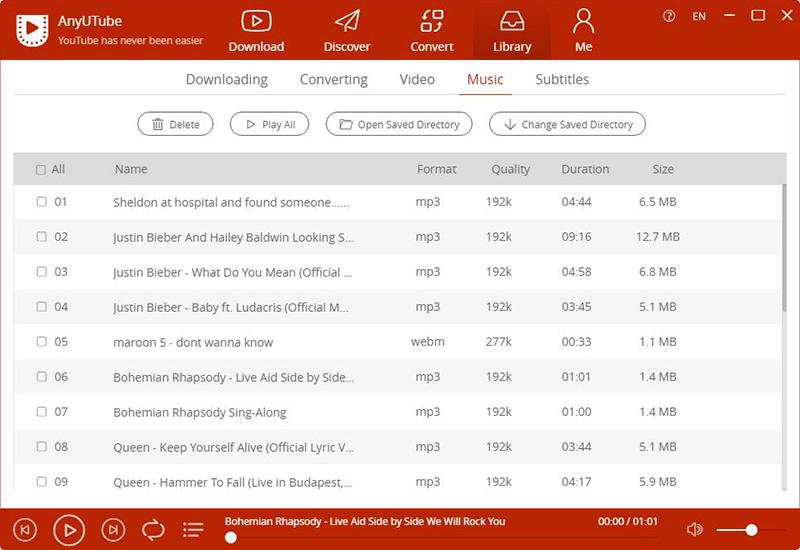Open the Convert section
The width and height of the screenshot is (800, 550).
432,31
